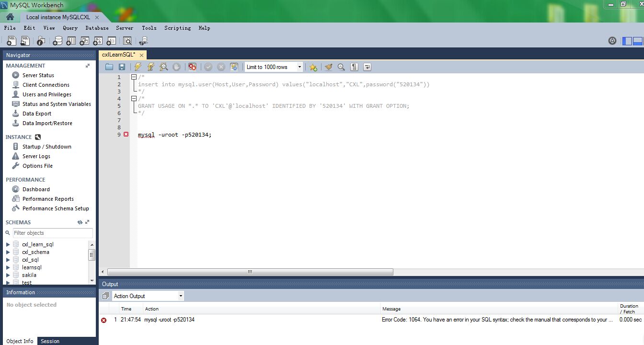The image size is (644, 345).
Task: Open the Edit menu
Action: [x=29, y=28]
